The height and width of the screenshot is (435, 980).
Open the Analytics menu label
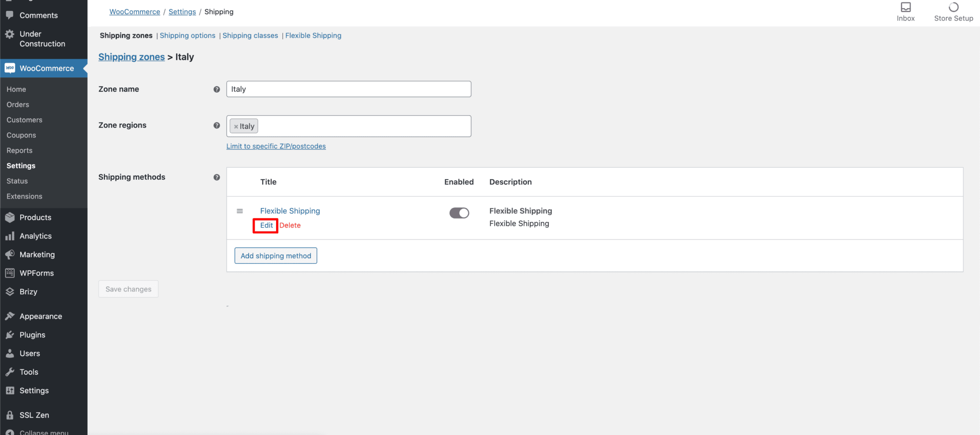coord(35,236)
